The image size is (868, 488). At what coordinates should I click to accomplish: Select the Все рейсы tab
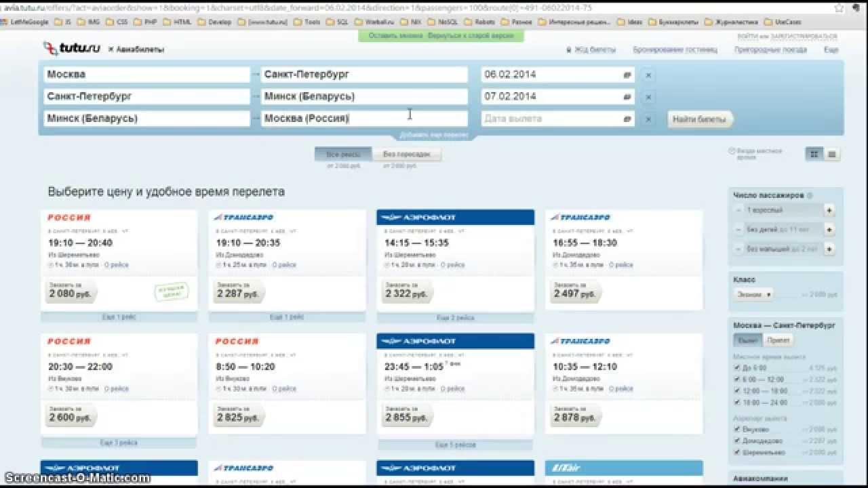click(343, 155)
